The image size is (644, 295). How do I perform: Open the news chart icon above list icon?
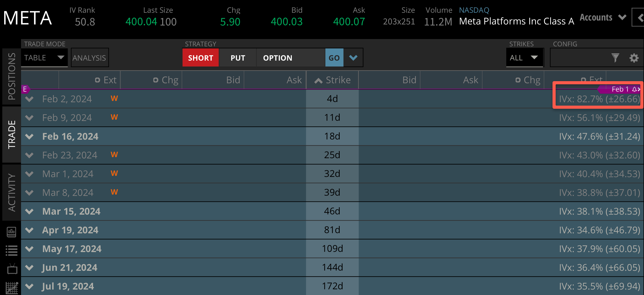[11, 232]
